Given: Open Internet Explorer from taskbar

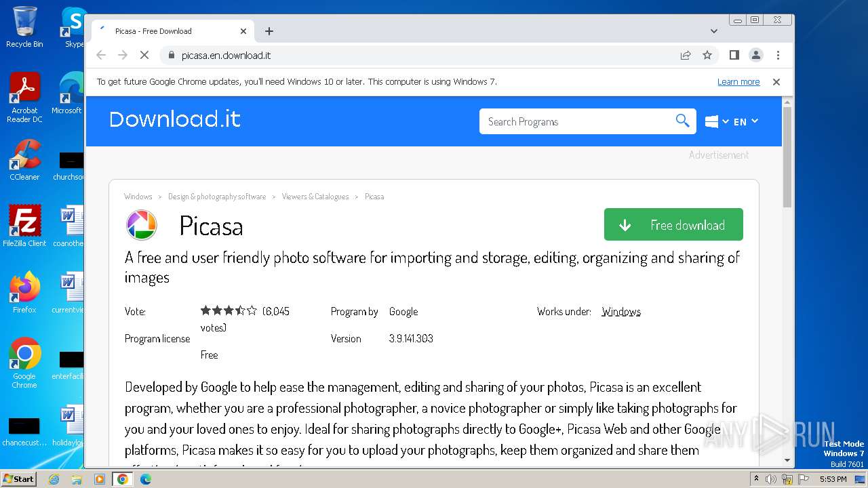Looking at the screenshot, I should 54,479.
